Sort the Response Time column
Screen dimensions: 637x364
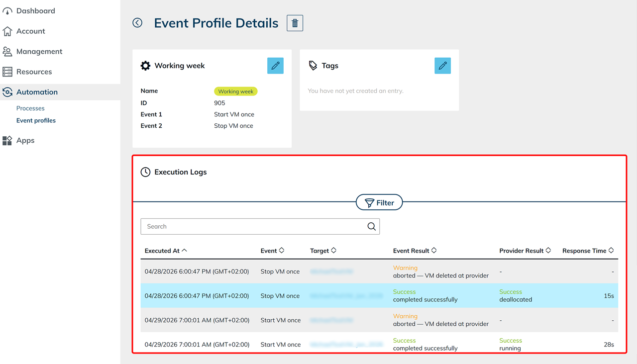coord(611,251)
